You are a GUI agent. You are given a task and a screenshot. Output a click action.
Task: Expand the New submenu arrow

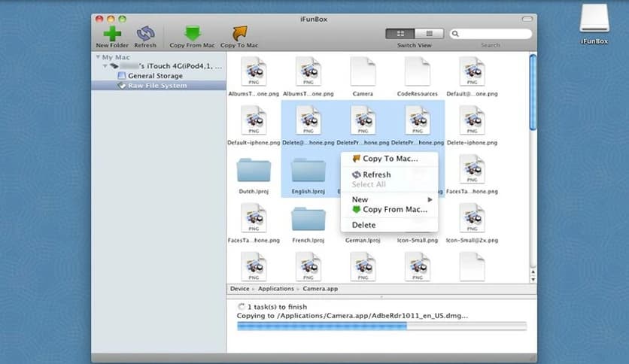[430, 199]
